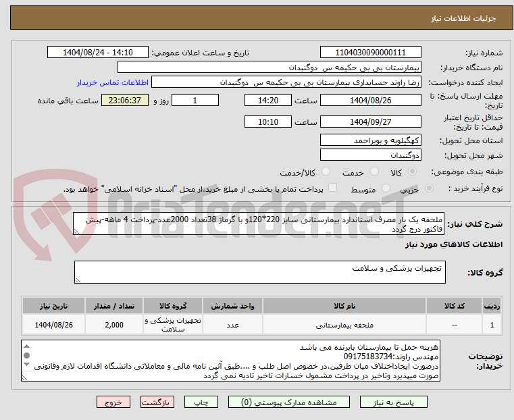Viewport: 514px width, 420px height.
Task: Click the unit cell عدد
Action: point(232,325)
